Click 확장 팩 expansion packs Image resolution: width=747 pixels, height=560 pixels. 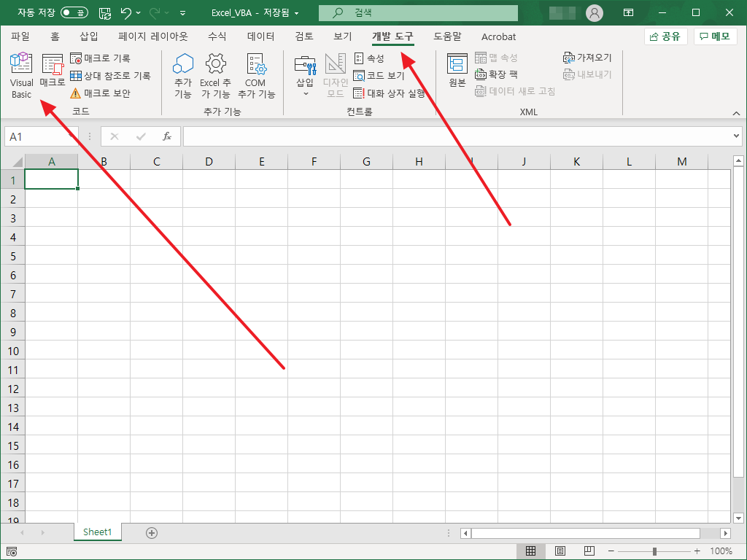click(496, 74)
